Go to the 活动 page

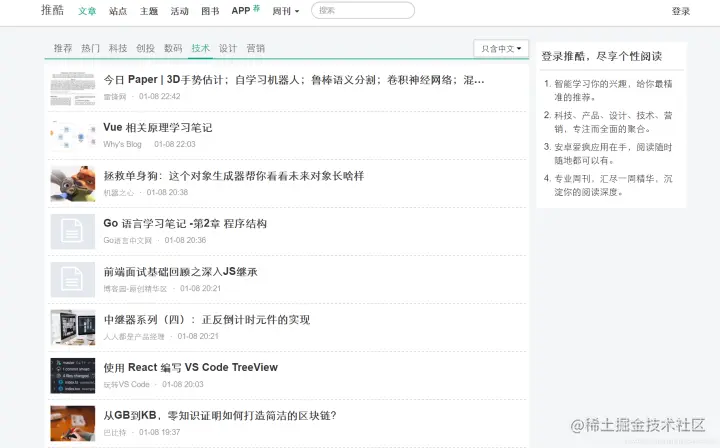pos(180,11)
